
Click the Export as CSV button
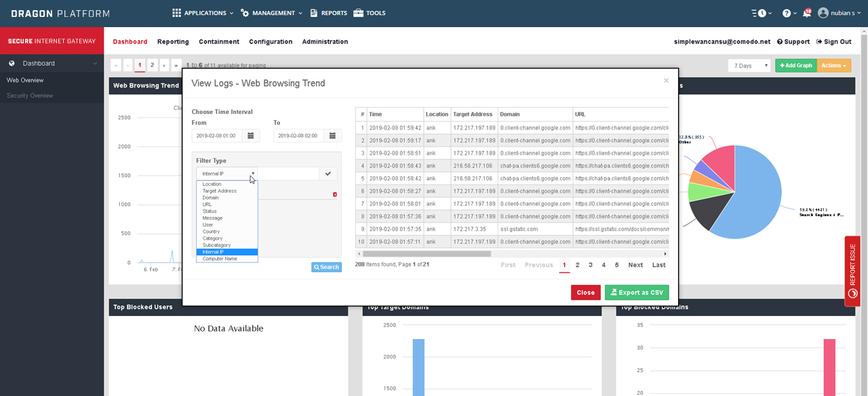tap(637, 292)
